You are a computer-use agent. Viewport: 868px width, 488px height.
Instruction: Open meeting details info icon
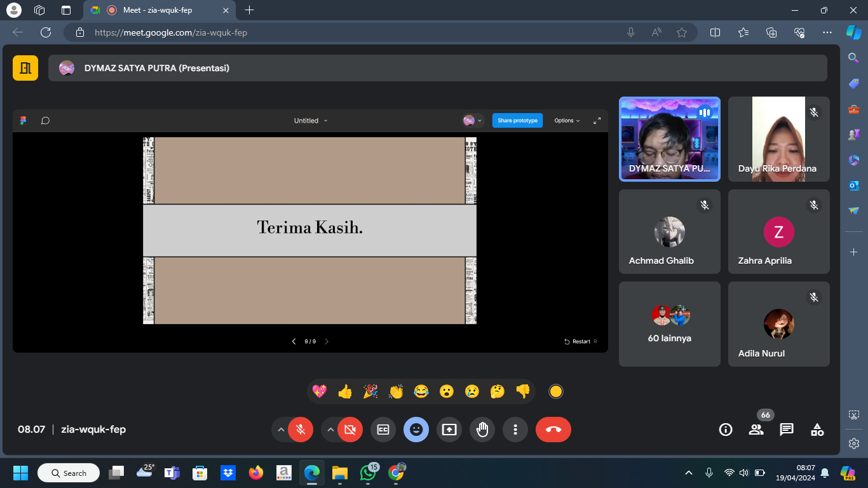726,430
